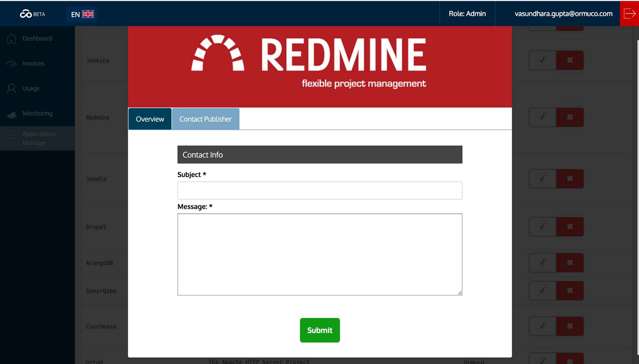
Task: Approve Drupal with green checkmark
Action: (x=542, y=227)
